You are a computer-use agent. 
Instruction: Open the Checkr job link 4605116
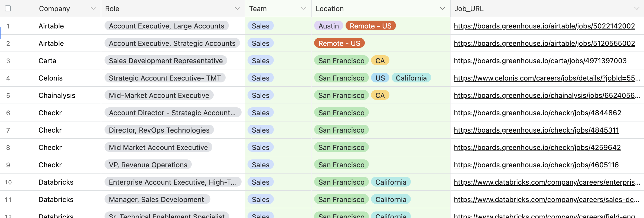(536, 165)
